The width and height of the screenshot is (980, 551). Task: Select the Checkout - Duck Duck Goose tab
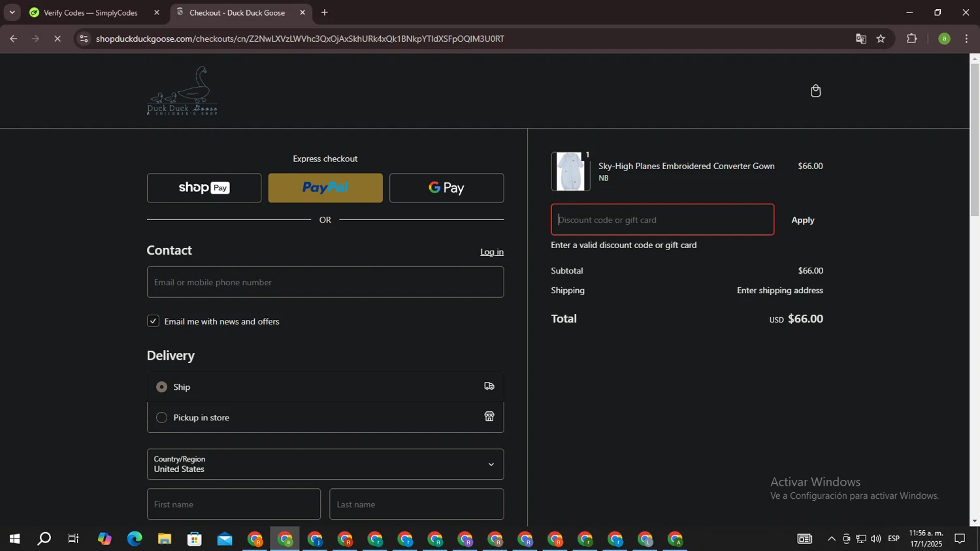pos(237,12)
